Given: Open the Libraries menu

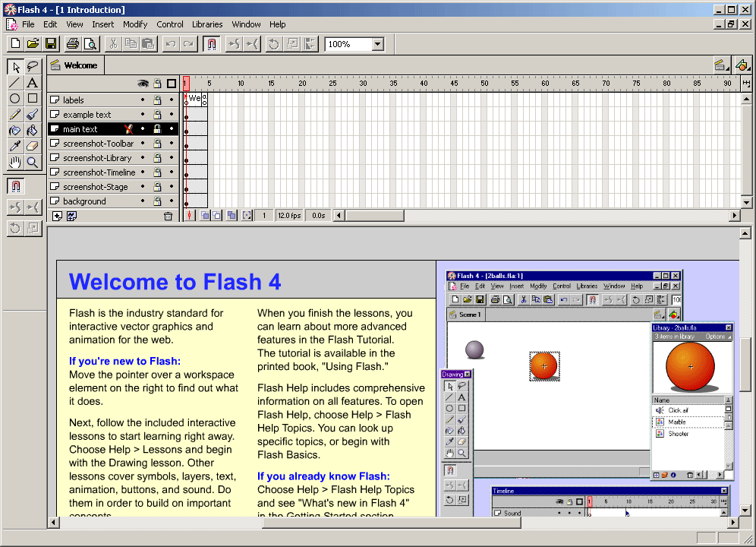Looking at the screenshot, I should (207, 24).
